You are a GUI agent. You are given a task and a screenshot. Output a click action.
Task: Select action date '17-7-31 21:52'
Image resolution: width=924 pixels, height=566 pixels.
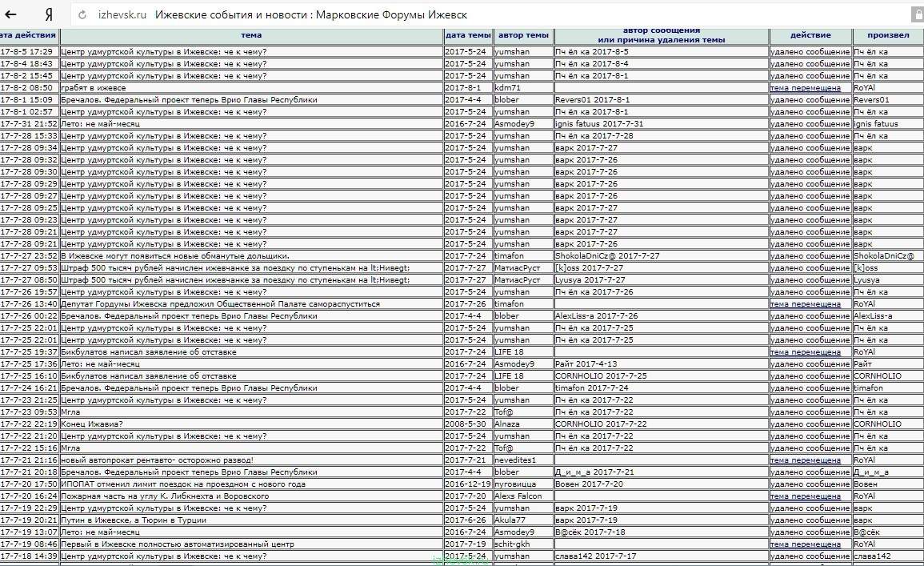(29, 124)
